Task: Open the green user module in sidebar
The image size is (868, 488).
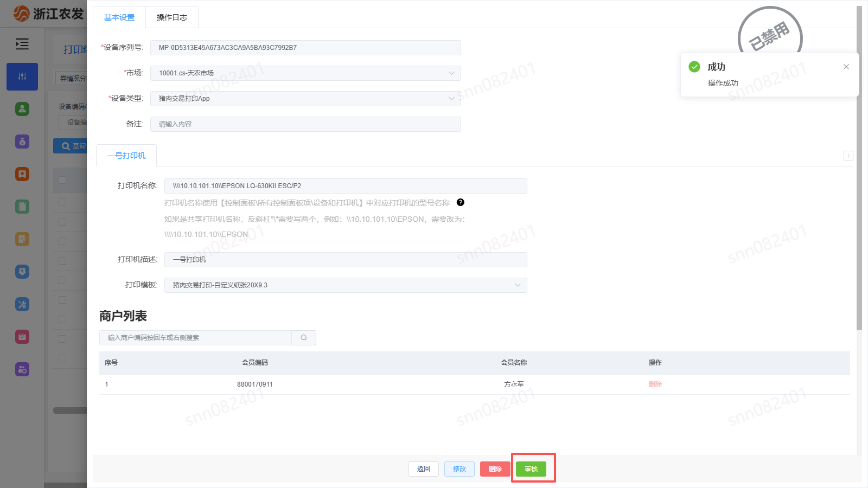Action: coord(22,109)
